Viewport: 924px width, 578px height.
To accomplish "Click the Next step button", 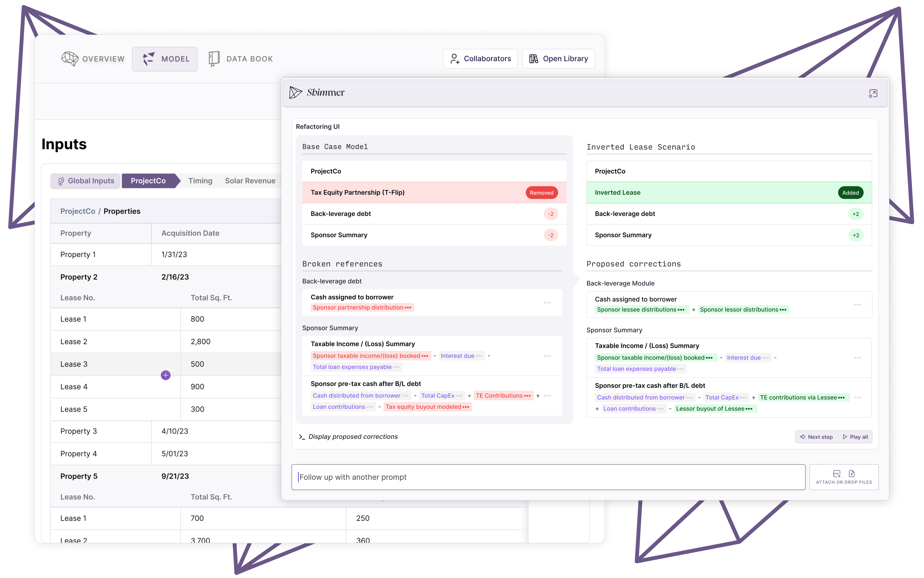I will coord(816,437).
